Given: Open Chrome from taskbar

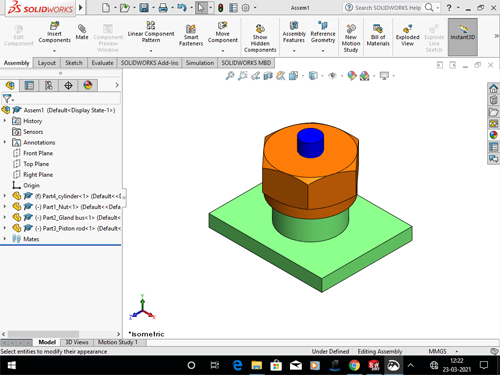Looking at the screenshot, I should (x=354, y=365).
